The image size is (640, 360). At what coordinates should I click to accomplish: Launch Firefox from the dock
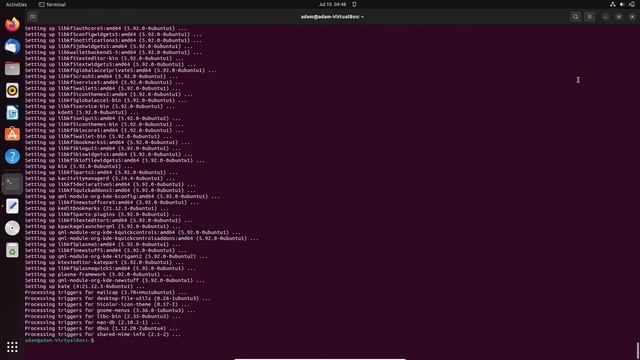(12, 24)
